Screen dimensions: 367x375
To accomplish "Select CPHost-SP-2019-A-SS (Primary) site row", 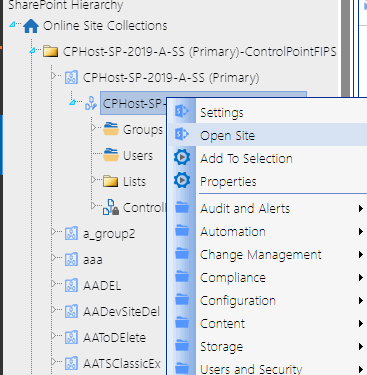I will coord(171,78).
